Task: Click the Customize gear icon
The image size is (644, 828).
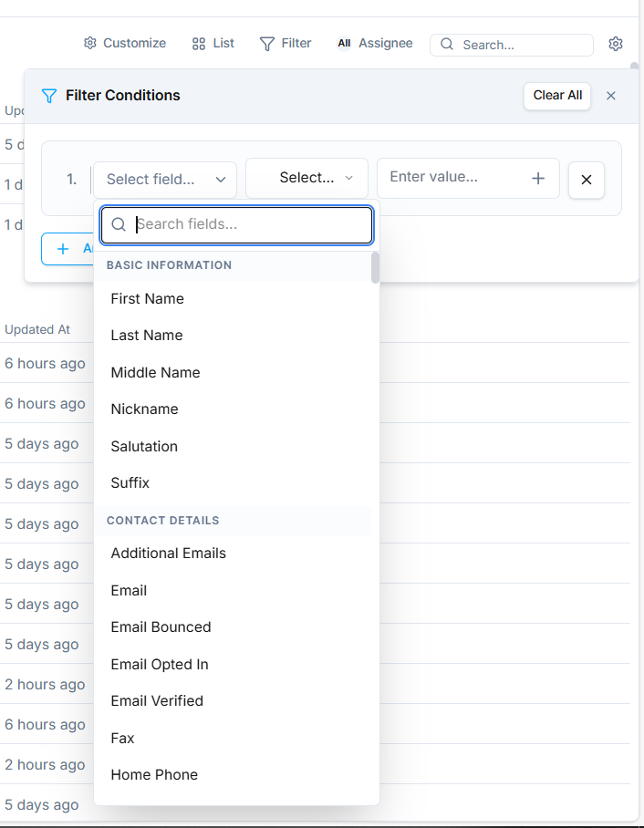Action: coord(90,43)
